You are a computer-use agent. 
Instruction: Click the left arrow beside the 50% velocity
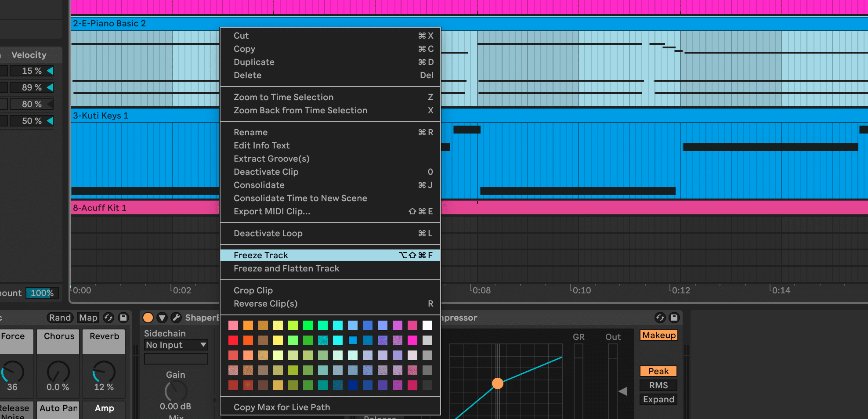click(51, 121)
